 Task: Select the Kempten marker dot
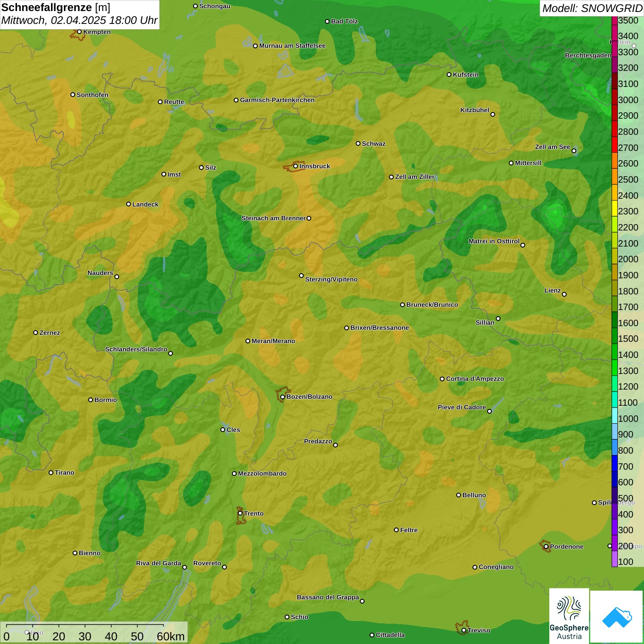tap(79, 32)
